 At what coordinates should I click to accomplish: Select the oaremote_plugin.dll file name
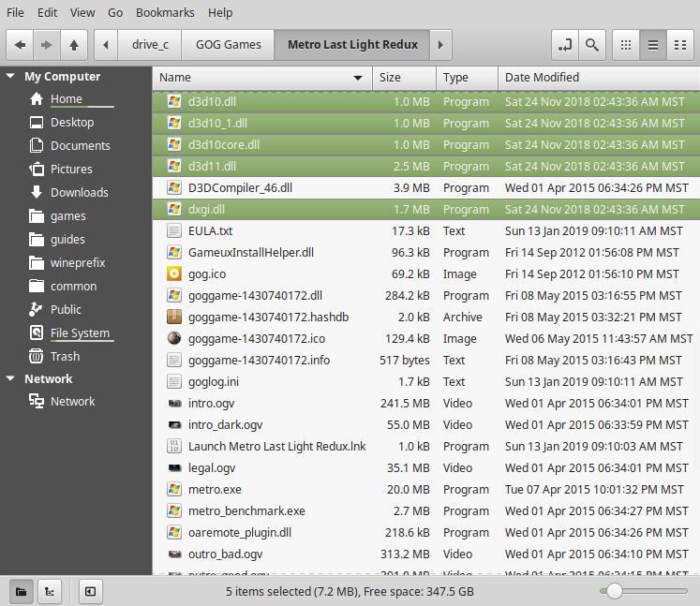coord(240,532)
